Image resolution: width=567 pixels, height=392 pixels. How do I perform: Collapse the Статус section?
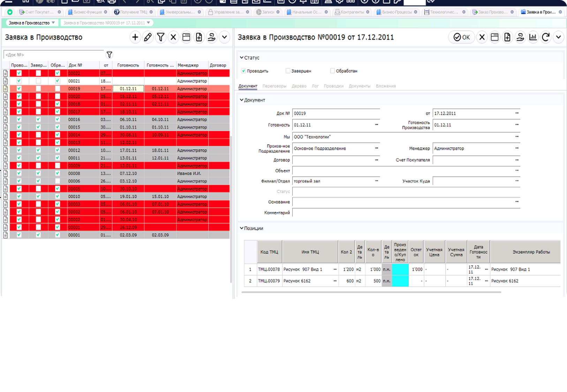point(241,58)
